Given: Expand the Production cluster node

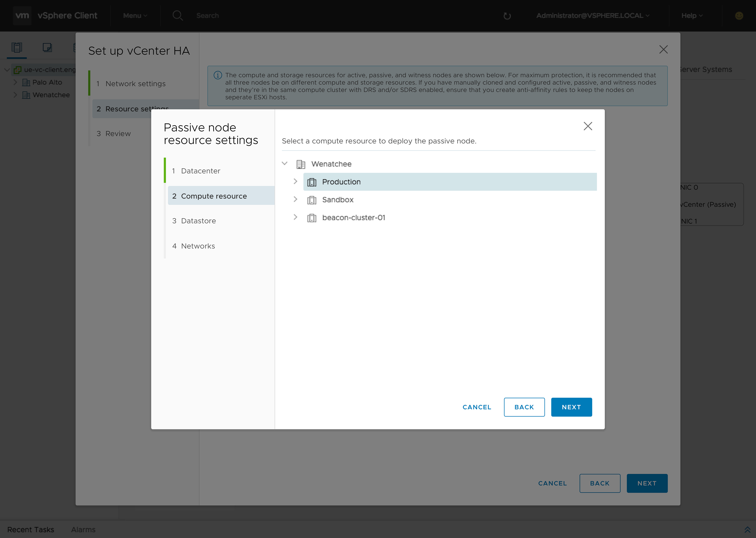Looking at the screenshot, I should pyautogui.click(x=295, y=181).
